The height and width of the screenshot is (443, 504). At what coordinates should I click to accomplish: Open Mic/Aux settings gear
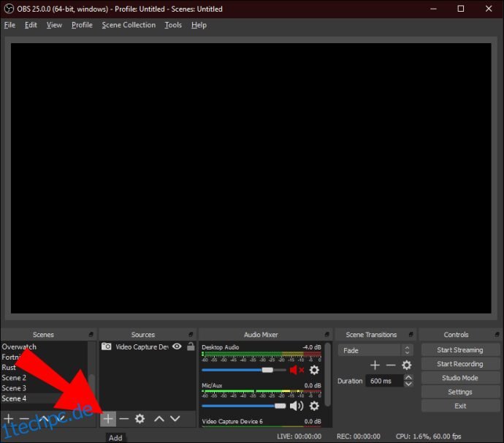[x=314, y=406]
